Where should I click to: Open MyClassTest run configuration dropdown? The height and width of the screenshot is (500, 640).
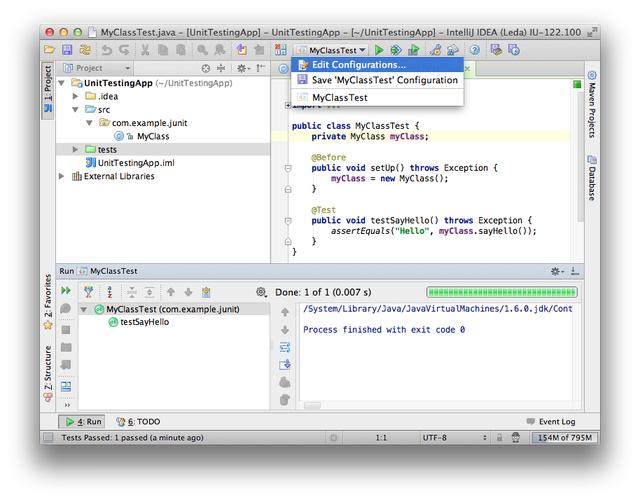[x=331, y=50]
